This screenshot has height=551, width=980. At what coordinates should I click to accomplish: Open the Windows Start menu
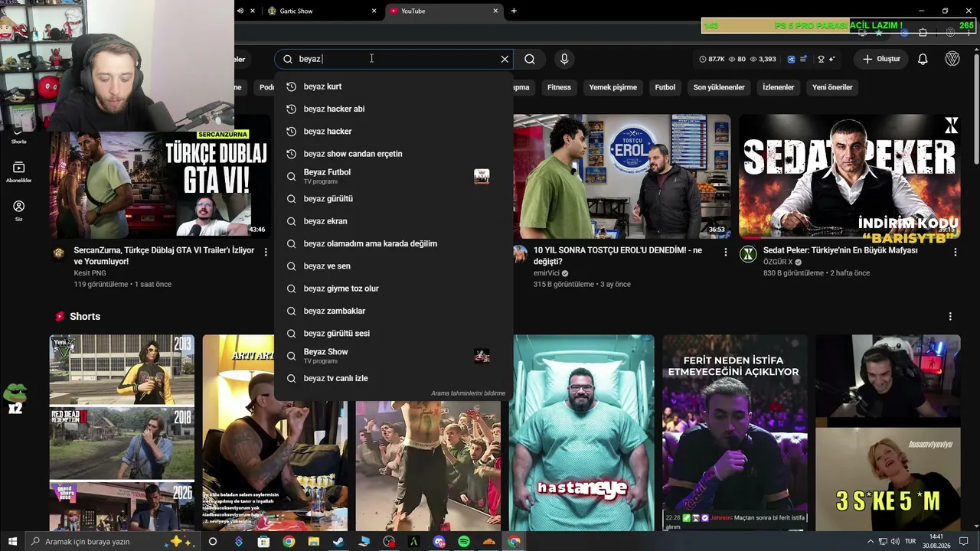point(12,542)
